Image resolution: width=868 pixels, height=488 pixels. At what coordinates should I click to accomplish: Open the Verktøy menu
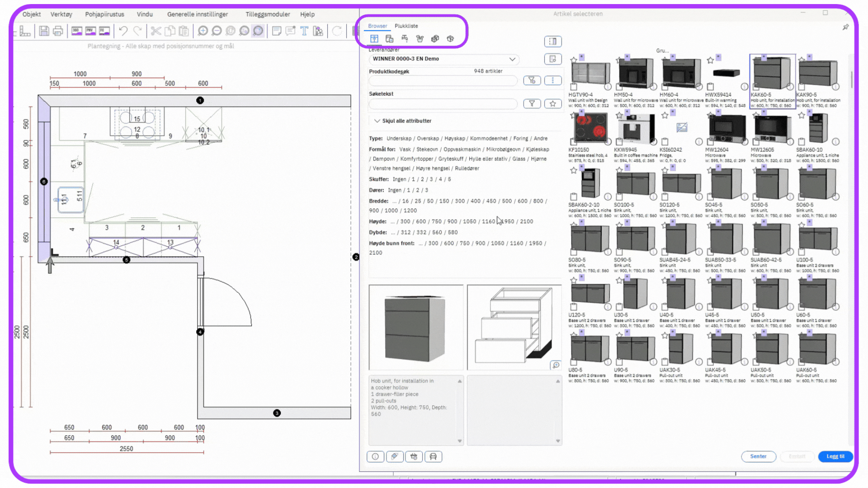tap(61, 14)
